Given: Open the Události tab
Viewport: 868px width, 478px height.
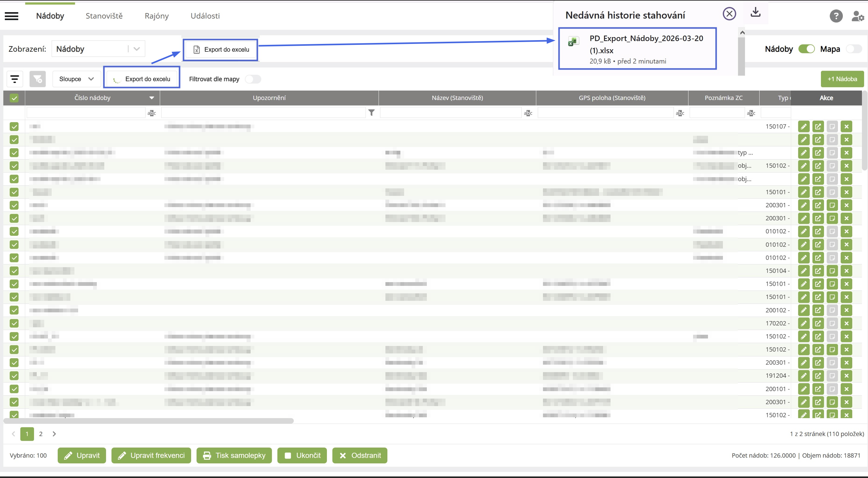Looking at the screenshot, I should pos(205,16).
